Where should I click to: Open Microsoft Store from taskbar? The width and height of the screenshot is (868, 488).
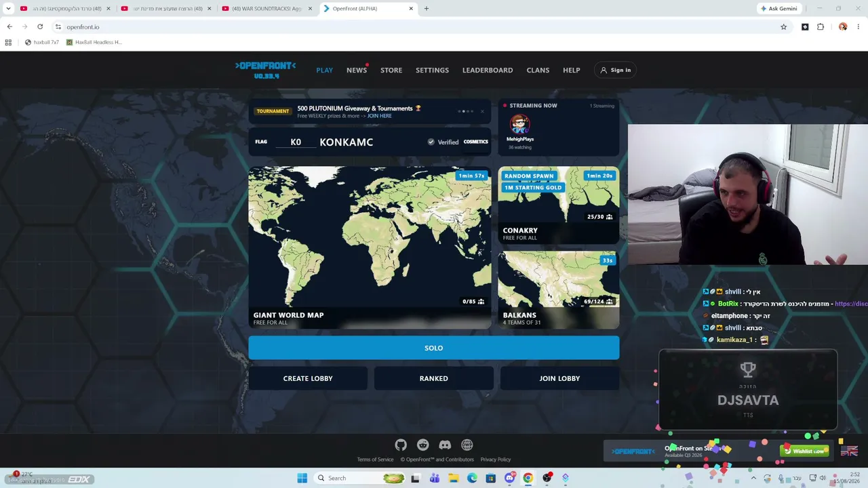[x=490, y=478]
